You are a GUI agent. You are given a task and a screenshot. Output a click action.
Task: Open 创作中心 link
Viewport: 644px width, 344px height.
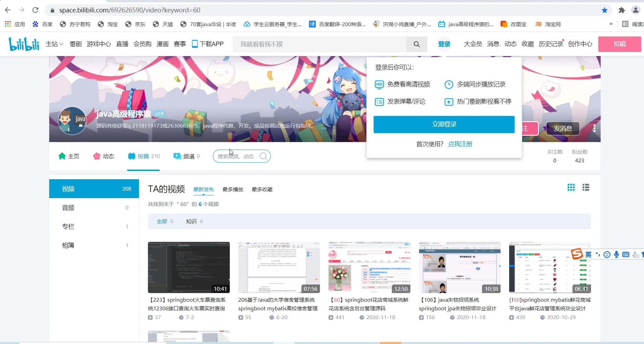[x=580, y=44]
